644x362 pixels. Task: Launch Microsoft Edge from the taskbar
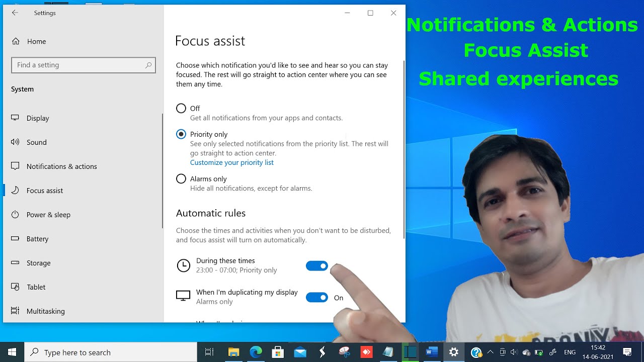[x=256, y=352]
